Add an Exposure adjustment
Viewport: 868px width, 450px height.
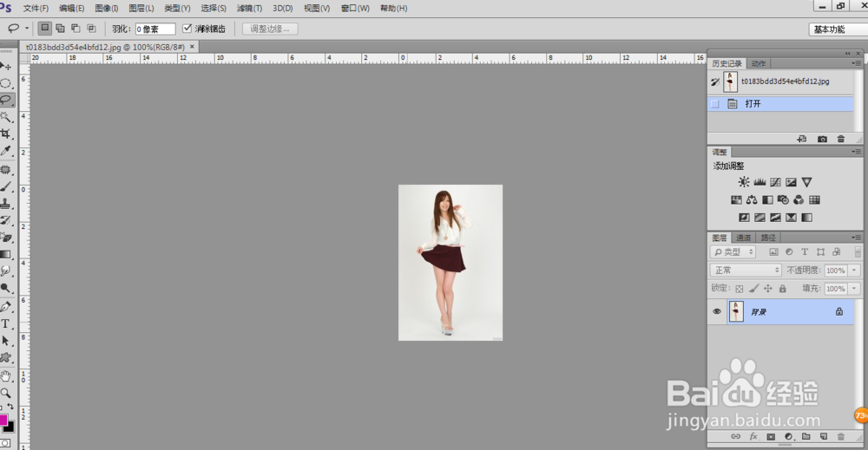(x=791, y=182)
